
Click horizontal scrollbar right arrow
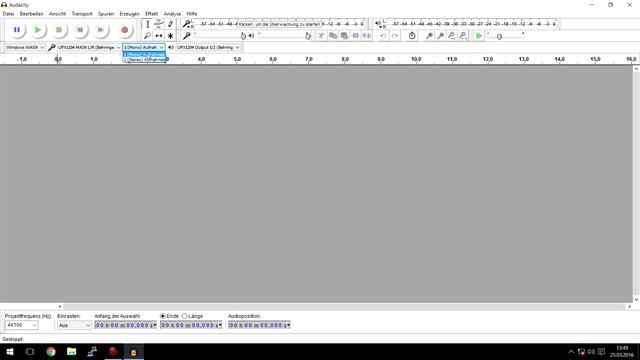(x=629, y=306)
